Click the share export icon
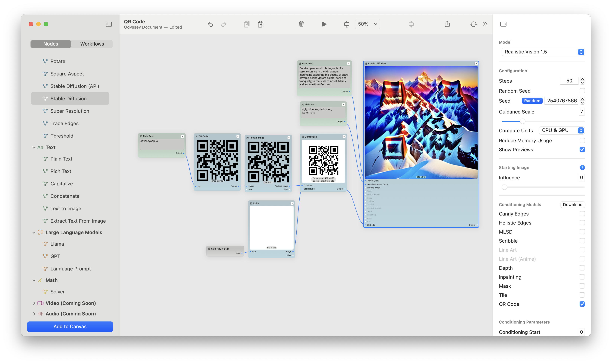The width and height of the screenshot is (612, 364). (x=447, y=24)
